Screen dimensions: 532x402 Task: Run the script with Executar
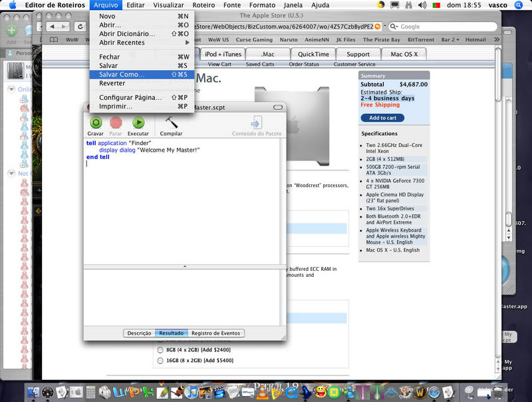coord(138,122)
